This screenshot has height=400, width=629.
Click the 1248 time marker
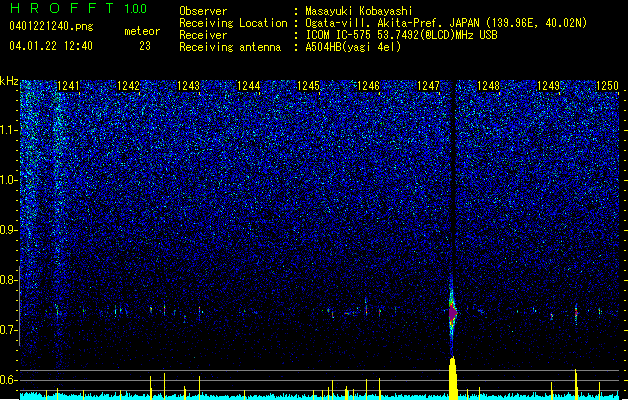pyautogui.click(x=488, y=86)
